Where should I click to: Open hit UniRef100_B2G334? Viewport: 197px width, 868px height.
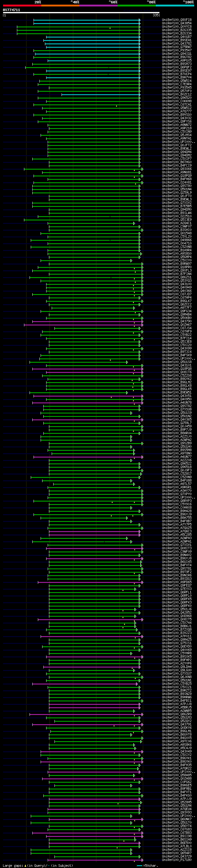177,34
